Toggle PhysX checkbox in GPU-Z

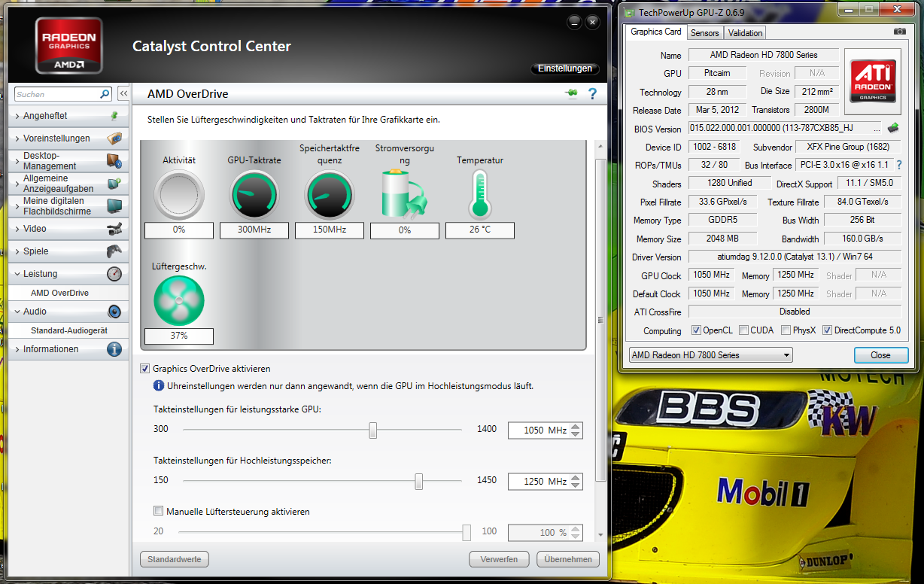pos(786,330)
